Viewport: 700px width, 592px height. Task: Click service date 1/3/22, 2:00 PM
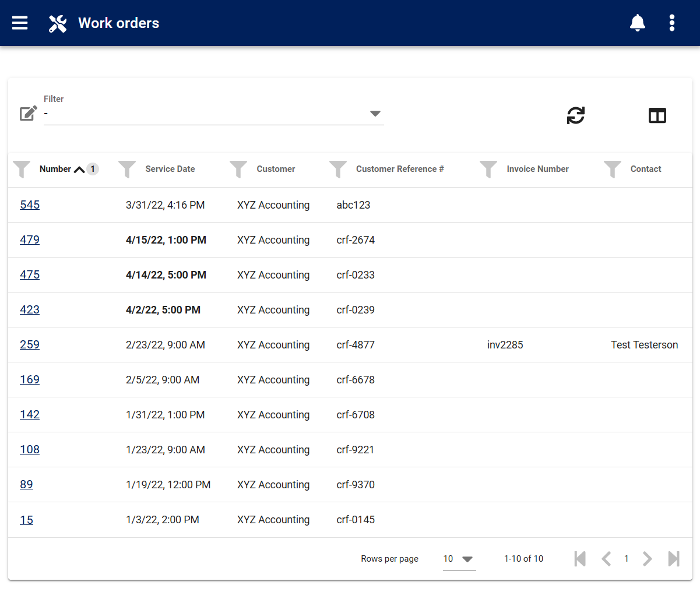(x=163, y=519)
